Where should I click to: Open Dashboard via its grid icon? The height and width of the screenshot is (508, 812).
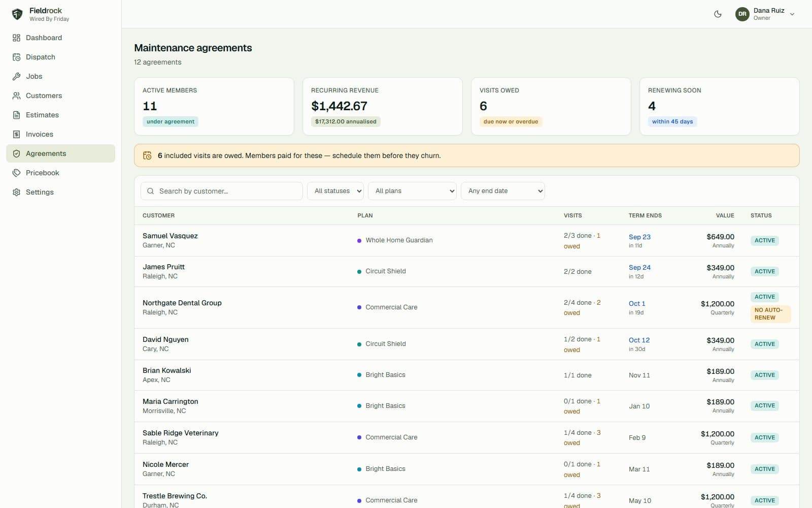coord(16,38)
